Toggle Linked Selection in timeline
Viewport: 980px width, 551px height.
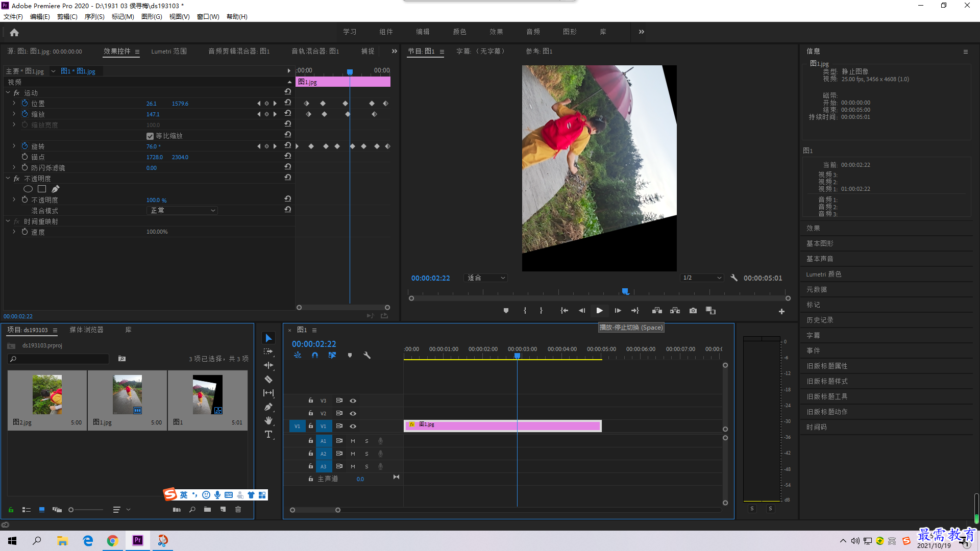coord(332,355)
